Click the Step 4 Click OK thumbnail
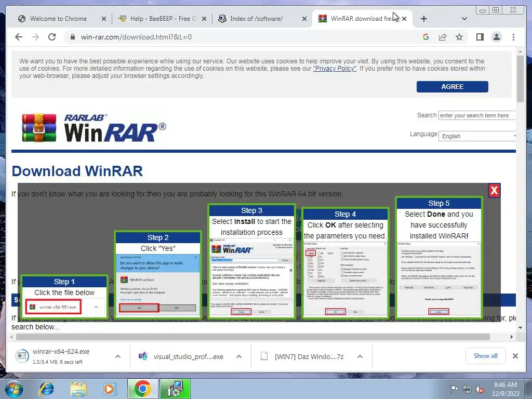 click(x=345, y=262)
